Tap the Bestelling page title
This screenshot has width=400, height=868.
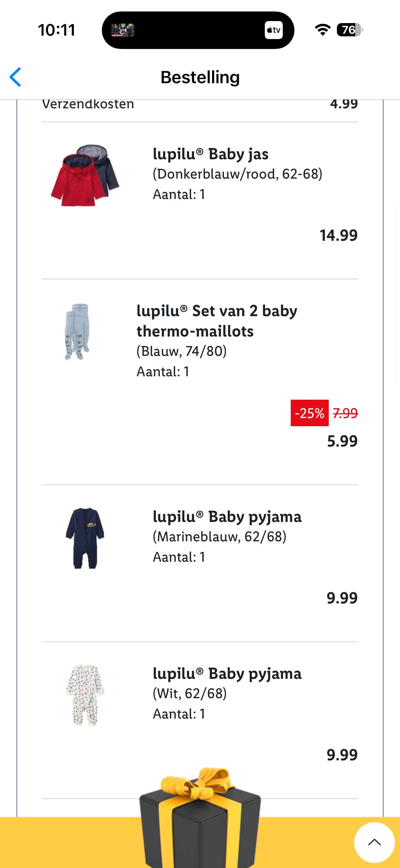[200, 77]
